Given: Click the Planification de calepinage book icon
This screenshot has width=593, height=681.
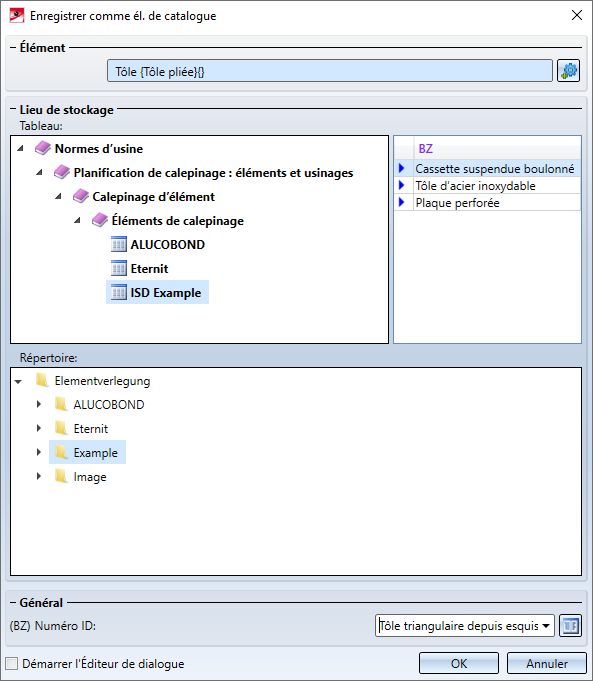Looking at the screenshot, I should tap(62, 172).
